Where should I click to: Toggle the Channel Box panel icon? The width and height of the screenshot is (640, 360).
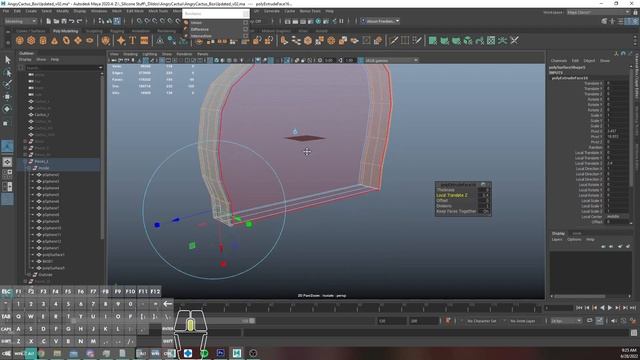pos(635,21)
